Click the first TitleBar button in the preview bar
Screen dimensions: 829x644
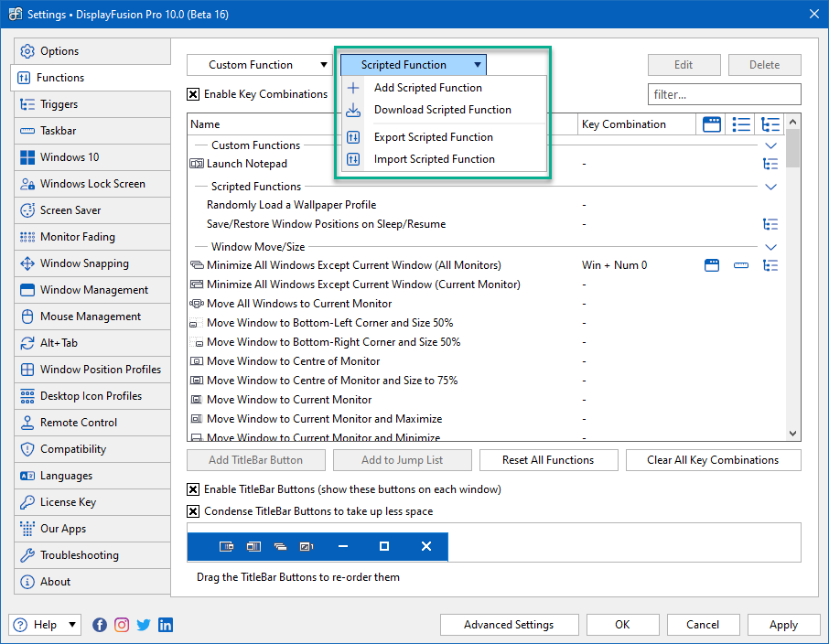point(226,546)
